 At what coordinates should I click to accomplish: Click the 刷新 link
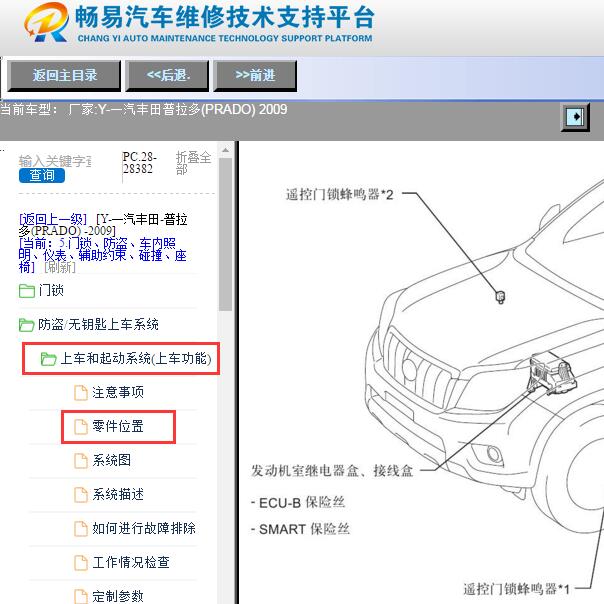pos(60,267)
